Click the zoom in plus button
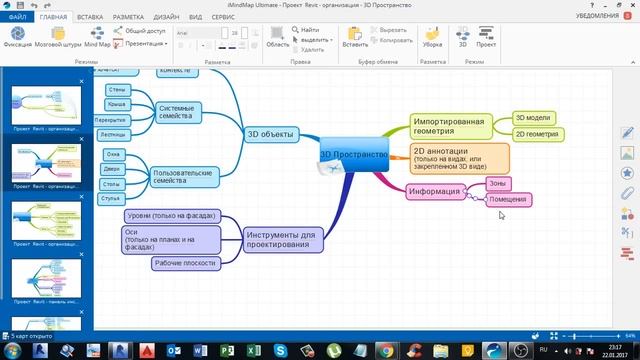640x360 pixels. pos(619,336)
